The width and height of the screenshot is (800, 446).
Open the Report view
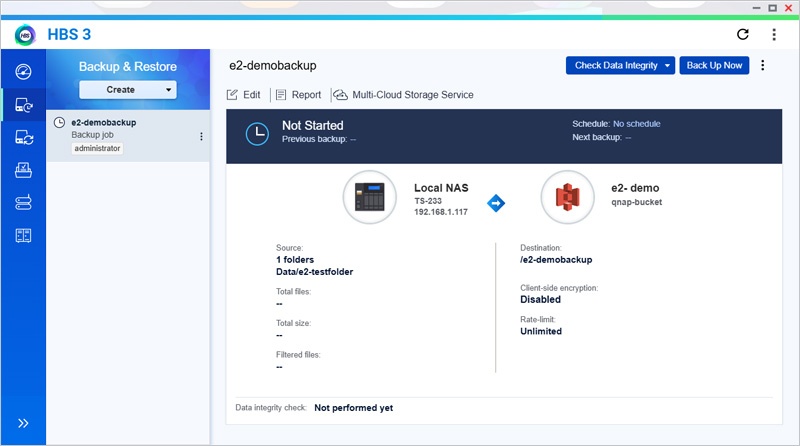click(298, 95)
